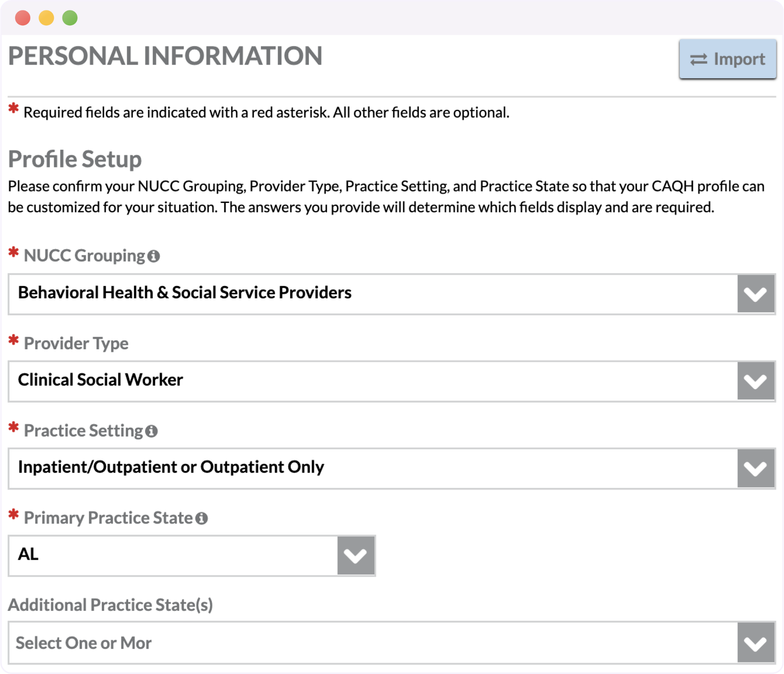Click the chevron on the NUCC Grouping dropdown
The height and width of the screenshot is (674, 784).
click(x=755, y=294)
